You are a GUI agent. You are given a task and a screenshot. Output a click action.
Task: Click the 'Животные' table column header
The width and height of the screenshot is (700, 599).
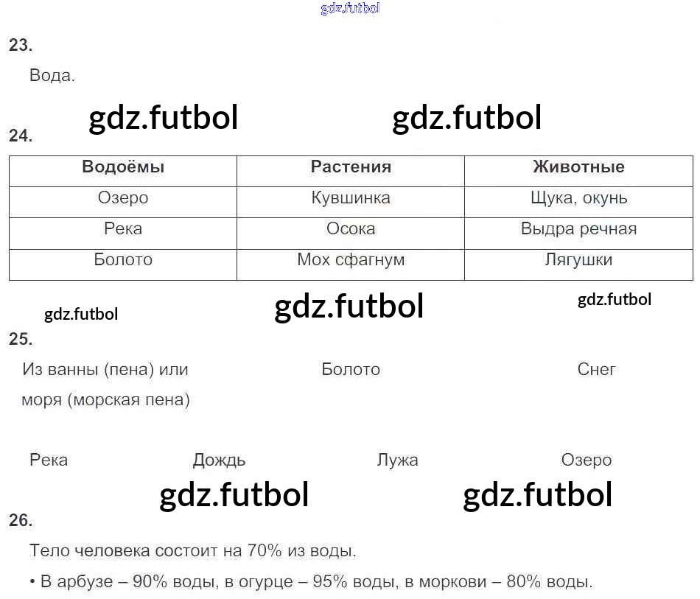click(578, 167)
